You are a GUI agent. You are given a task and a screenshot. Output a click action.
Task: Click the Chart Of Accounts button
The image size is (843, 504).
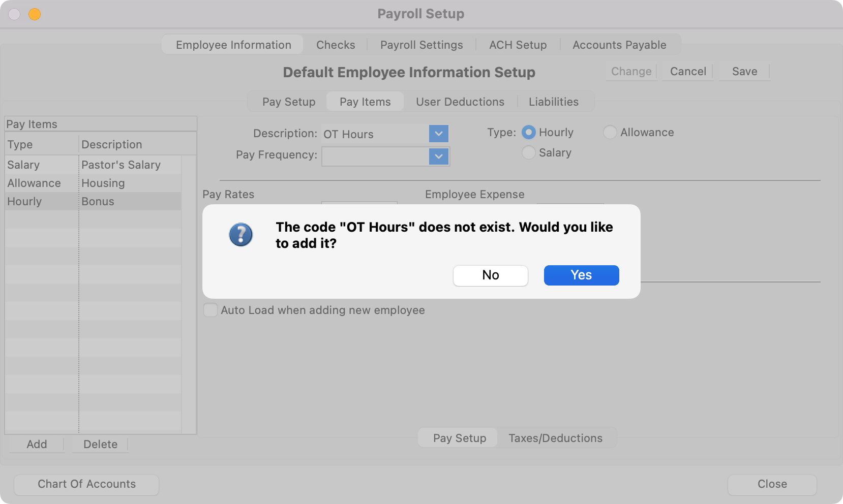86,484
